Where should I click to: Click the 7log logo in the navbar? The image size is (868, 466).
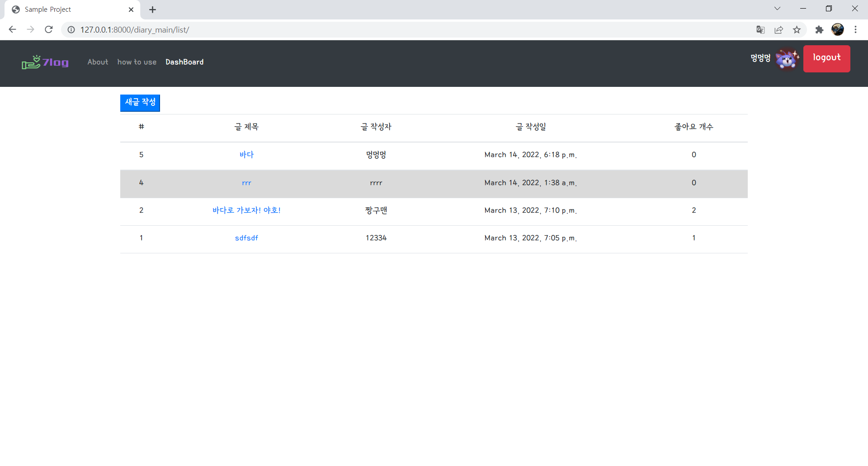point(45,62)
